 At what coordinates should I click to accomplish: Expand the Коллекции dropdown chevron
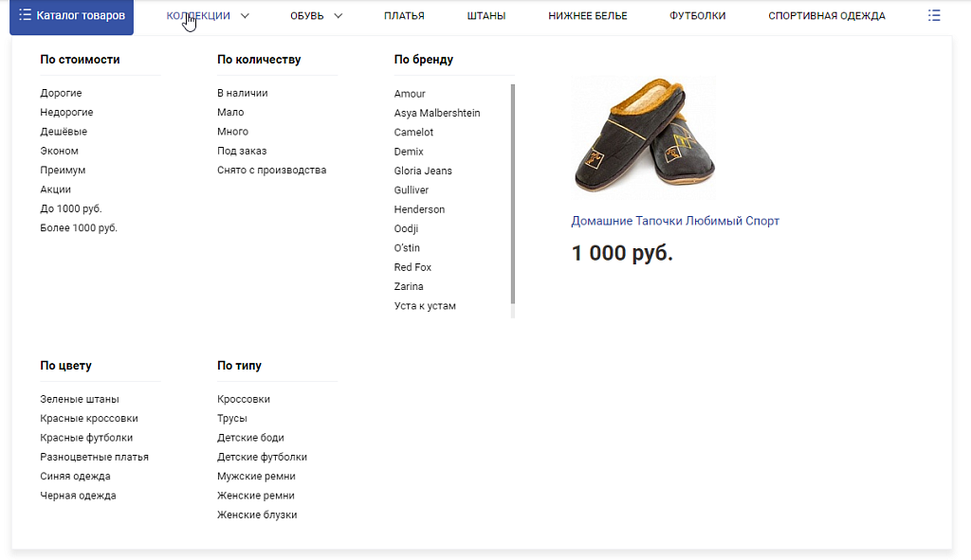point(245,16)
